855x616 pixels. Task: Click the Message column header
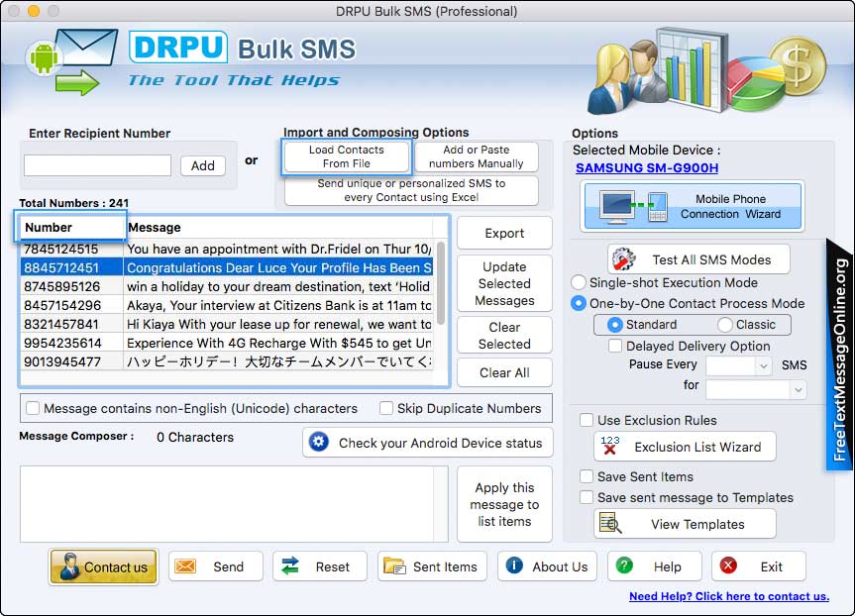point(278,228)
